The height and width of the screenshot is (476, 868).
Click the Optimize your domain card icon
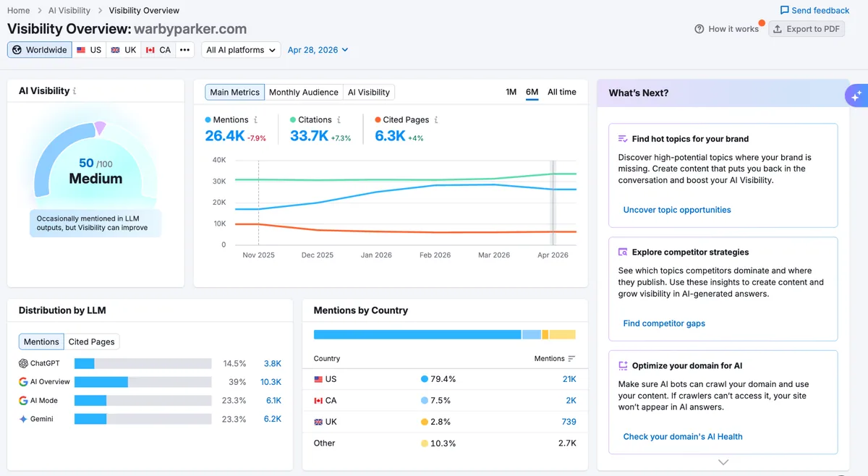click(x=623, y=366)
